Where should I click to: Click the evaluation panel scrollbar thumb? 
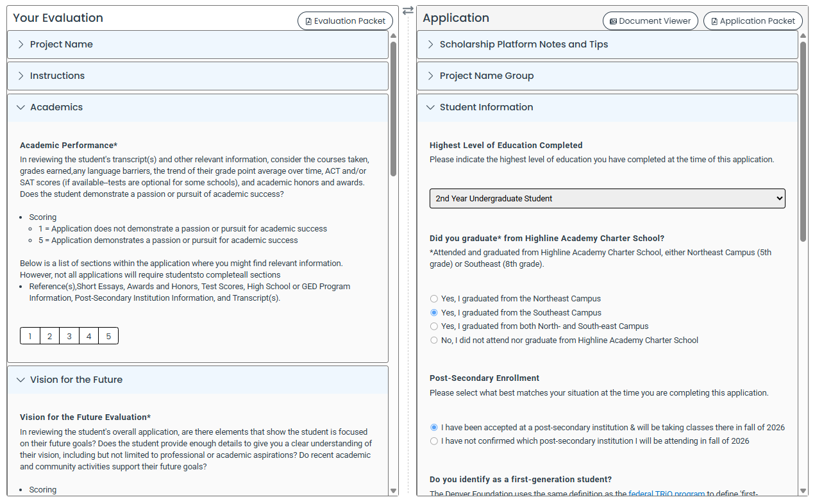click(393, 109)
